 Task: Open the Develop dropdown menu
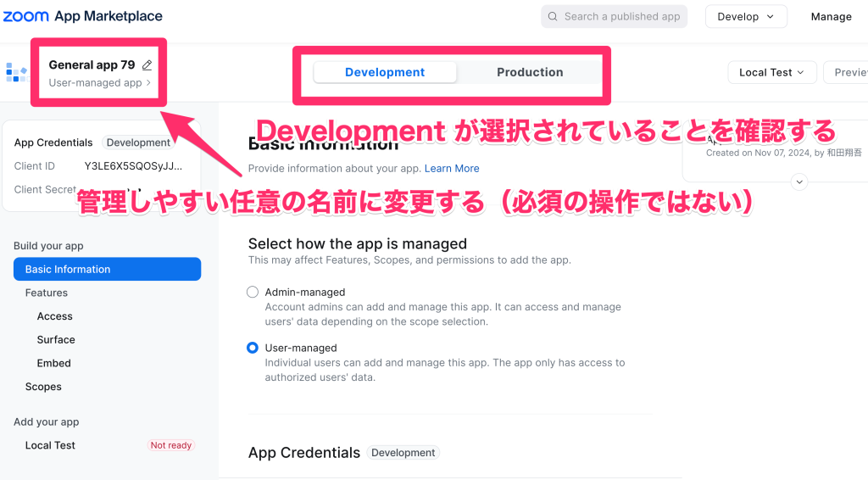coord(746,16)
